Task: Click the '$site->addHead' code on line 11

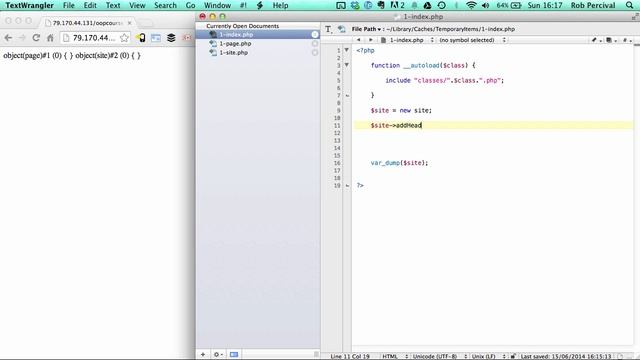Action: (x=396, y=125)
